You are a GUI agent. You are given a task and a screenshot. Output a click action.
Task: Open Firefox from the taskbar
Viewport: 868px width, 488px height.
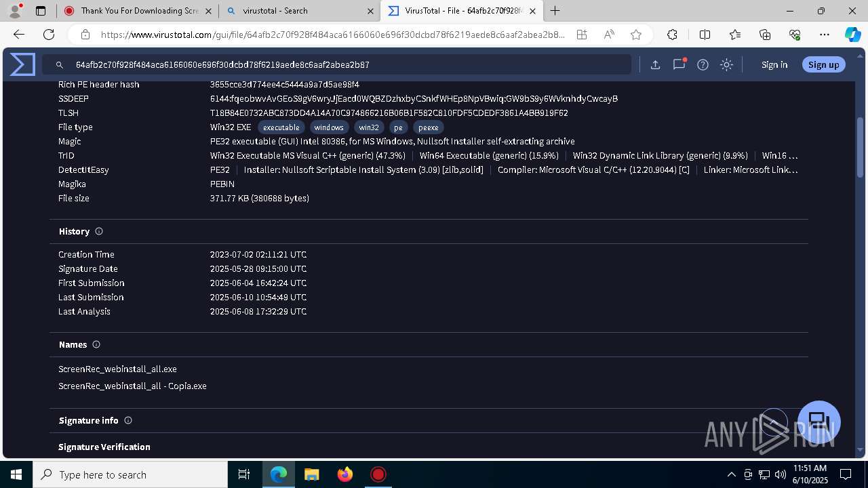click(x=345, y=474)
